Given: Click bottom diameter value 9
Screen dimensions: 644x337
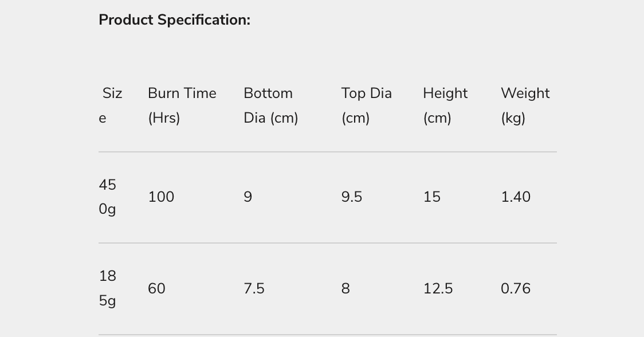Looking at the screenshot, I should point(248,197).
